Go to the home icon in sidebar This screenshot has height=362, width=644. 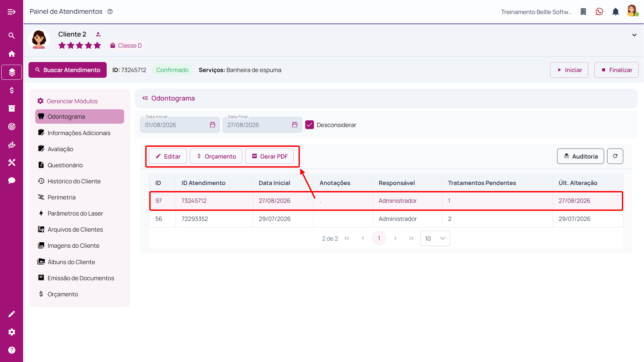point(12,54)
